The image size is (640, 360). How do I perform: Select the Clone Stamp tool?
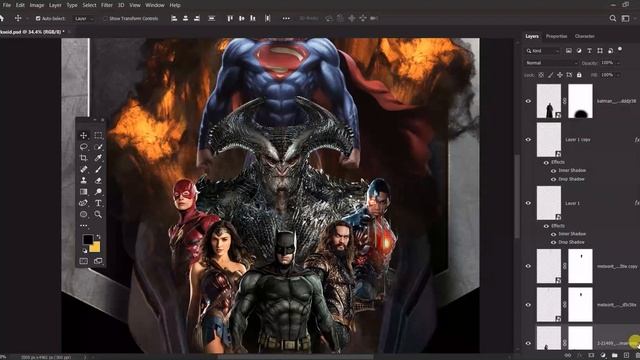click(84, 180)
